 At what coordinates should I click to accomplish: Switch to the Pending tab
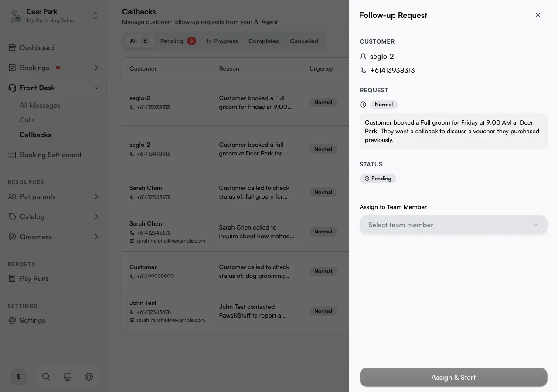click(x=178, y=41)
